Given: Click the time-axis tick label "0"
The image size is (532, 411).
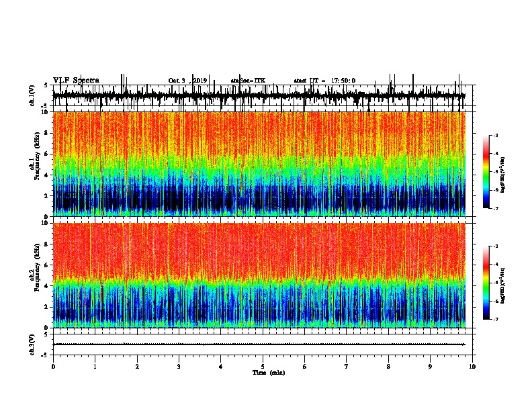Looking at the screenshot, I should 53,367.
